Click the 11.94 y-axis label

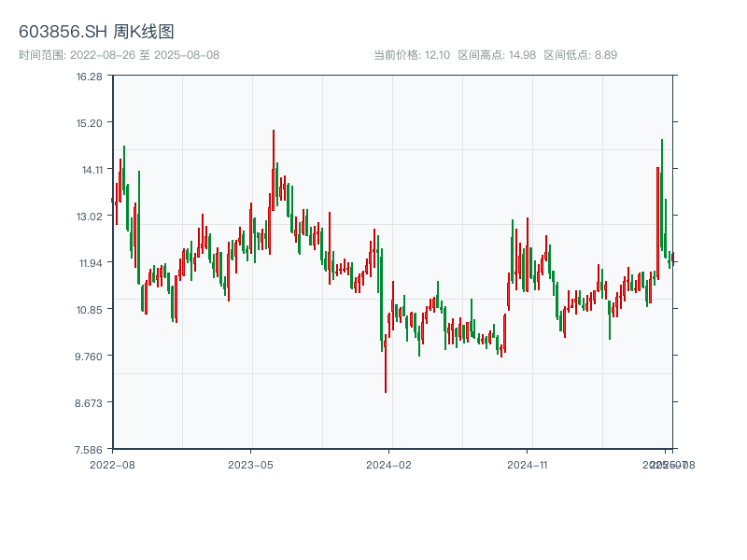[91, 263]
